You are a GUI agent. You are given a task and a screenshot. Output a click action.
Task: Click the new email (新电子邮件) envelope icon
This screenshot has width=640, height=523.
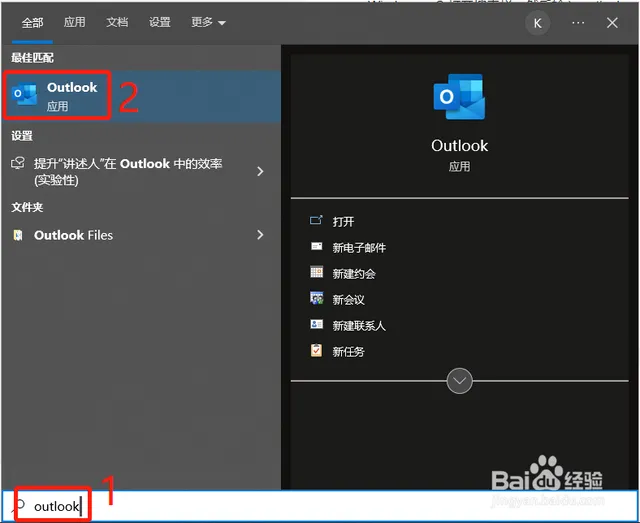pos(316,247)
